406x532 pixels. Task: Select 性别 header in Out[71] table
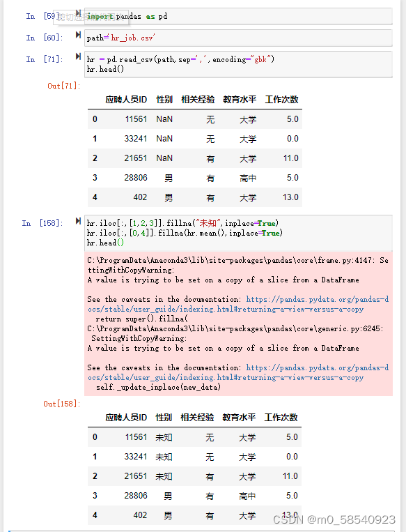[x=164, y=100]
